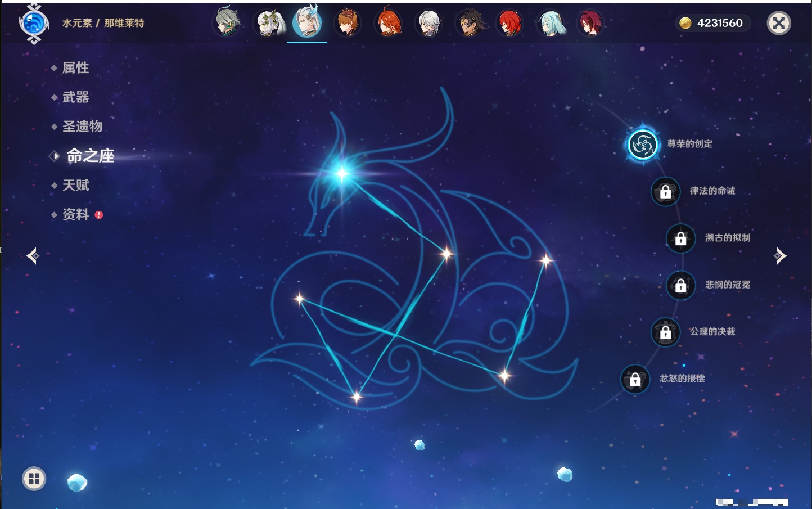The image size is (812, 509).
Task: Open the 天赋 talents page
Action: [x=75, y=185]
